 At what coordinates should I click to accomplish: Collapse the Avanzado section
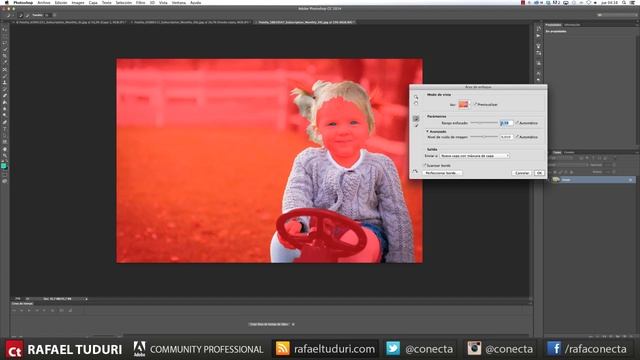427,131
